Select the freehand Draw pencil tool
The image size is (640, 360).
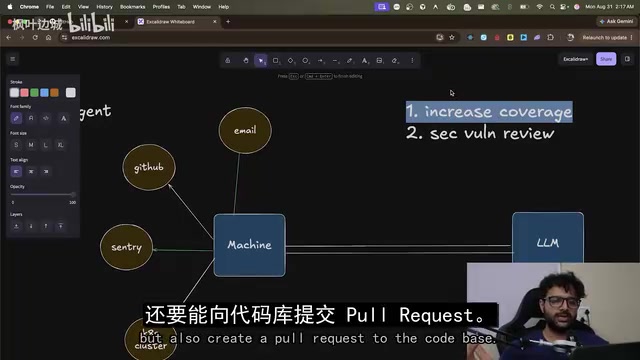pos(350,60)
